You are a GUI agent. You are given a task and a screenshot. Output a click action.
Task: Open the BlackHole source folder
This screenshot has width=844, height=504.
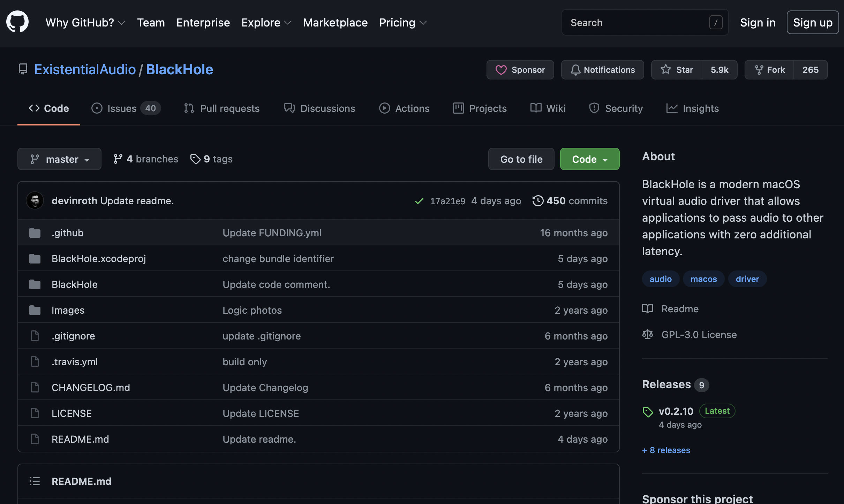pyautogui.click(x=75, y=284)
